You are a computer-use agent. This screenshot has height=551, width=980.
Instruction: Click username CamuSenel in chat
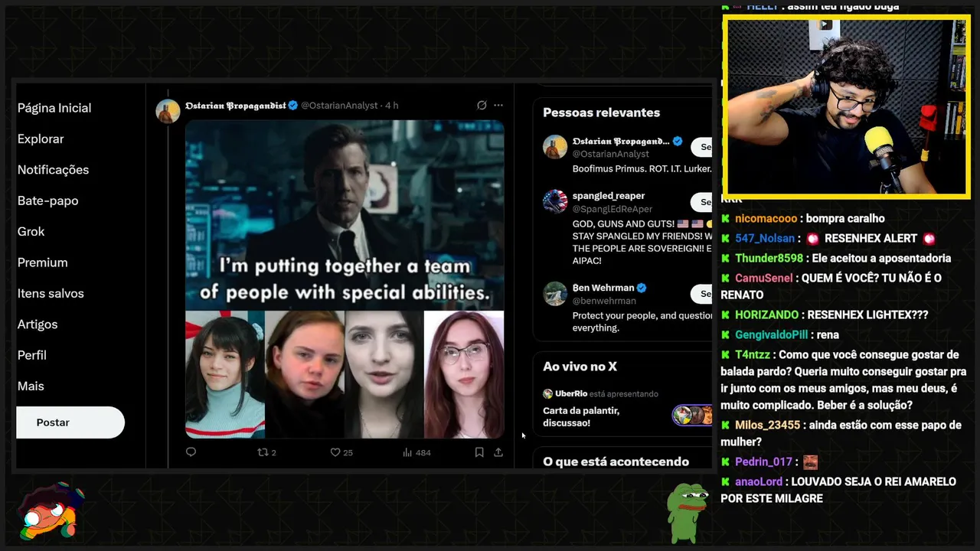click(x=764, y=279)
